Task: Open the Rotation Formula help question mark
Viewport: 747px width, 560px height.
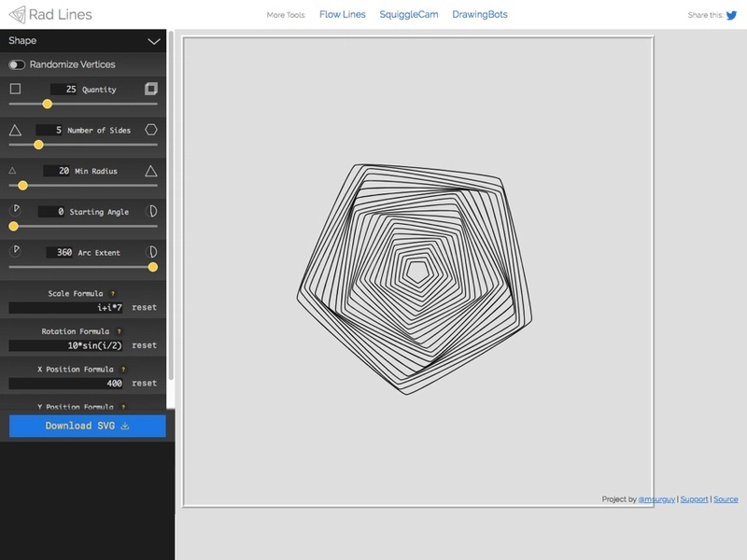Action: point(120,331)
